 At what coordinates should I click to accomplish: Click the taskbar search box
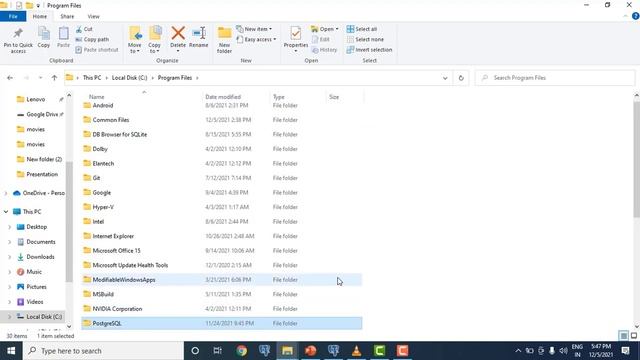point(103,351)
